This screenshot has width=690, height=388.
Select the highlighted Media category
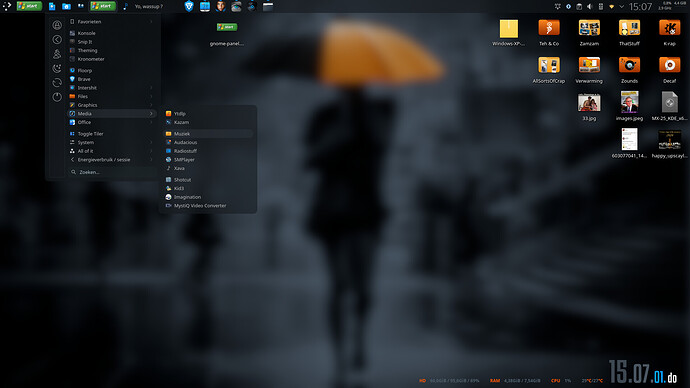tap(111, 113)
